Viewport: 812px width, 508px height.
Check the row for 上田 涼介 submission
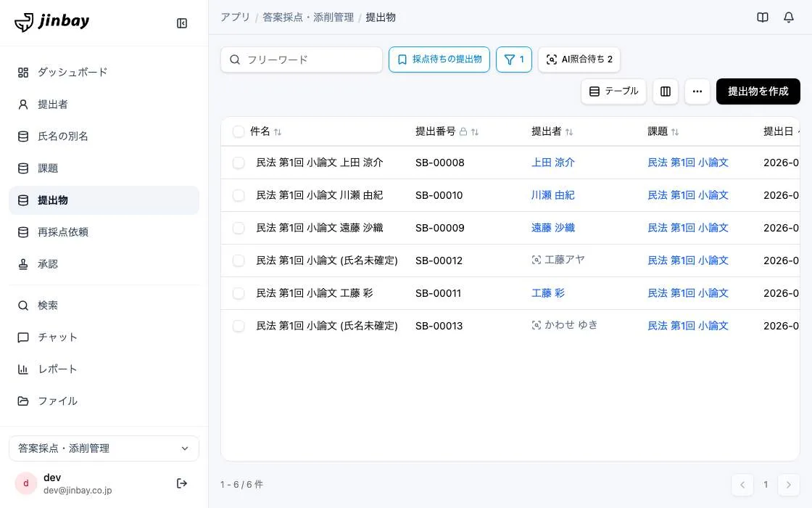239,163
